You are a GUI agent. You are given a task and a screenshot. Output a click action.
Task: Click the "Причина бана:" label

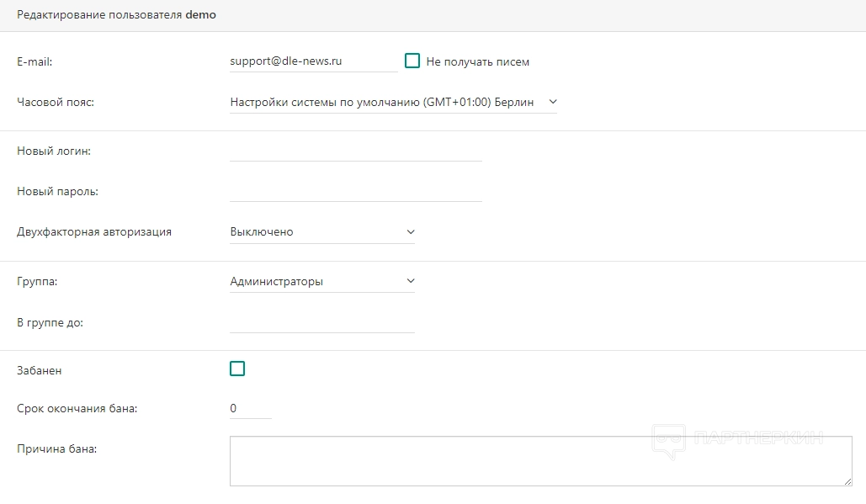coord(57,448)
